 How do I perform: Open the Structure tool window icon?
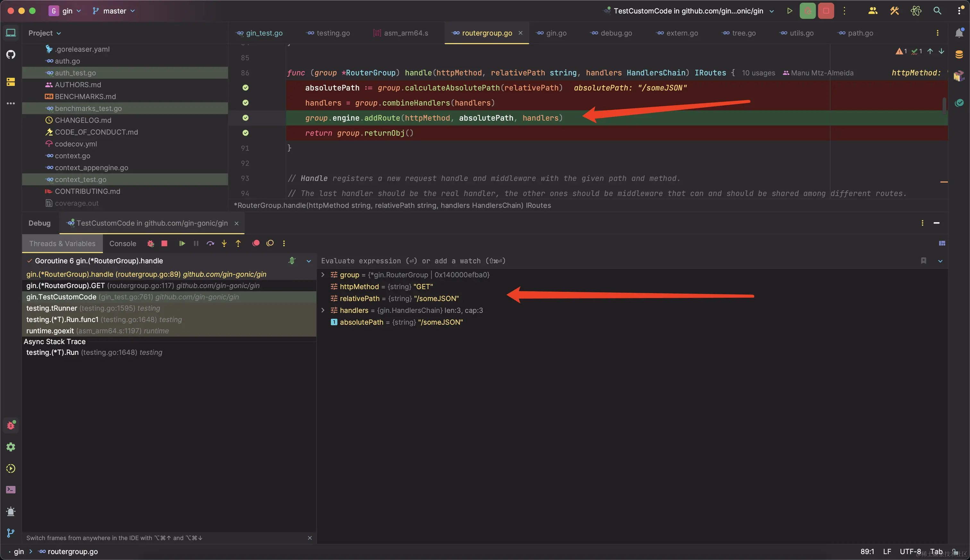click(11, 81)
